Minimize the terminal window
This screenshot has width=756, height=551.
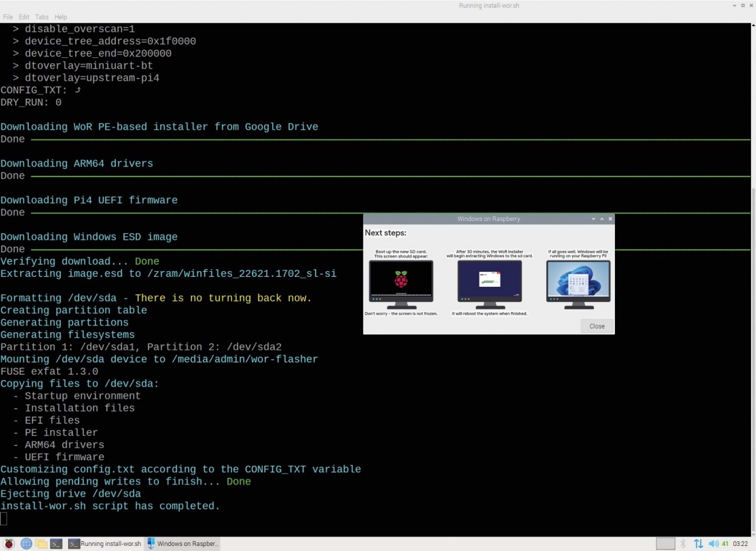click(734, 6)
